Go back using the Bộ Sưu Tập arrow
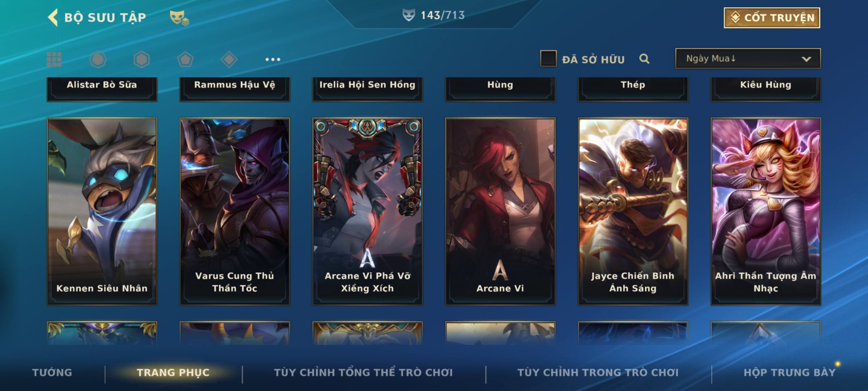This screenshot has width=868, height=391. click(53, 17)
